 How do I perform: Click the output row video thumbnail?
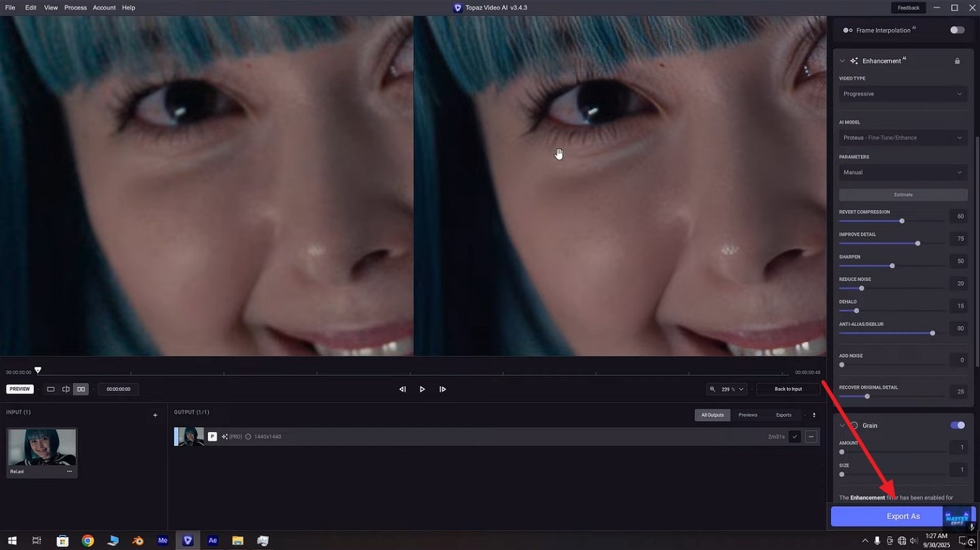point(189,436)
